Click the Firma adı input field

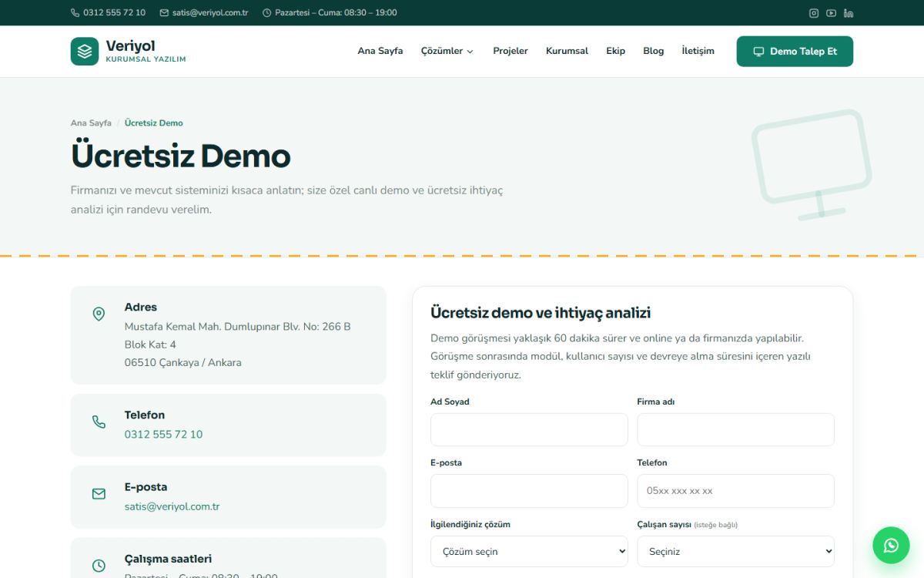click(735, 429)
